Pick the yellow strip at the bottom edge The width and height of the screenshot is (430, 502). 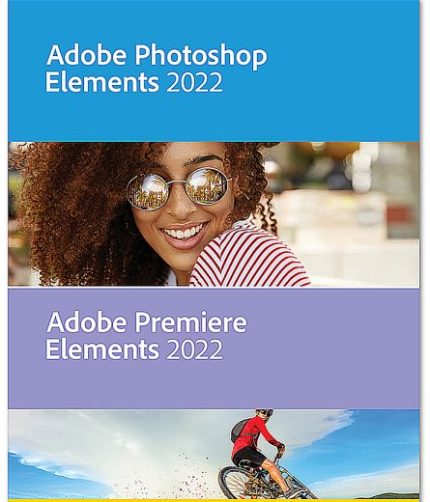click(213, 500)
